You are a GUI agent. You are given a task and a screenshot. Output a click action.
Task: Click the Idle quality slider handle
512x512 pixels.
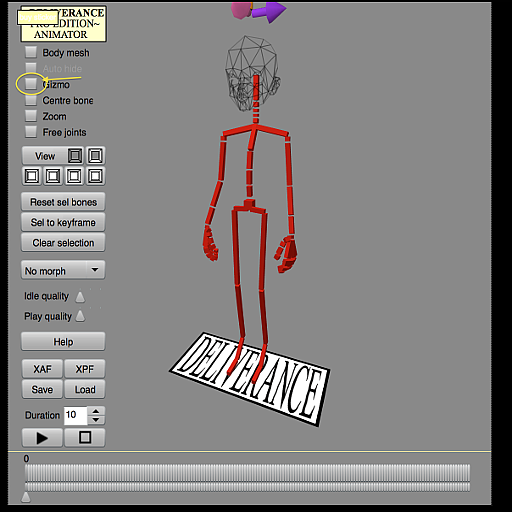[x=80, y=297]
